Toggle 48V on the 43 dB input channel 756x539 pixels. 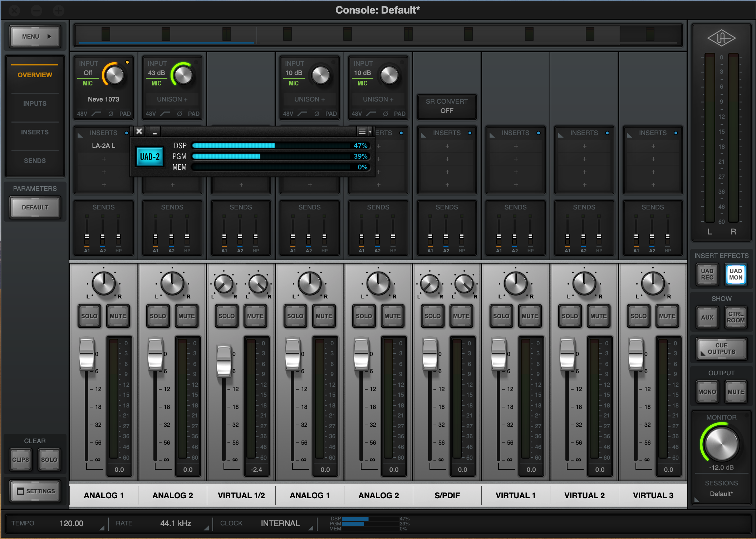tap(151, 114)
